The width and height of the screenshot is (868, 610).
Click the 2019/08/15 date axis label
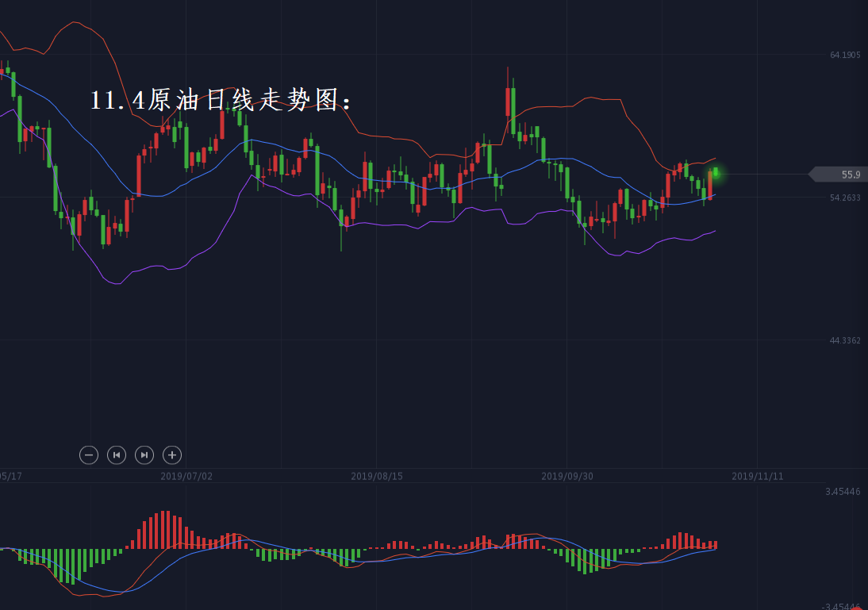tap(377, 477)
